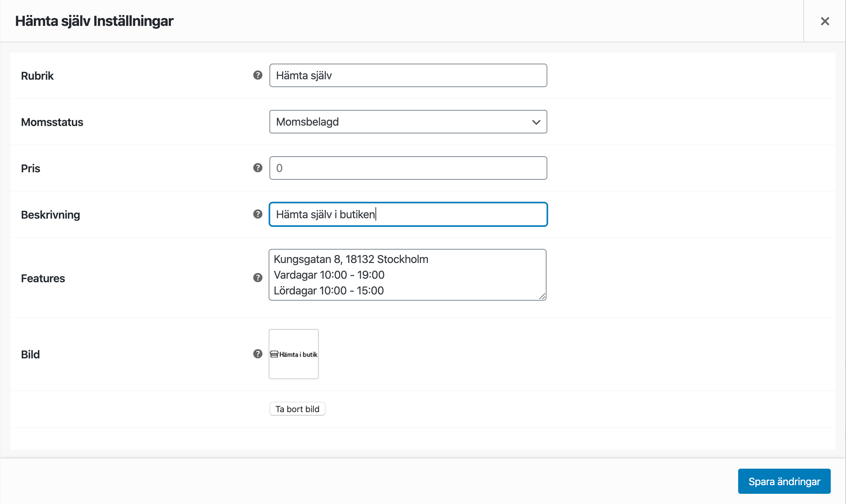The image size is (846, 504).
Task: Click into the Rubrik text field
Action: tap(408, 75)
